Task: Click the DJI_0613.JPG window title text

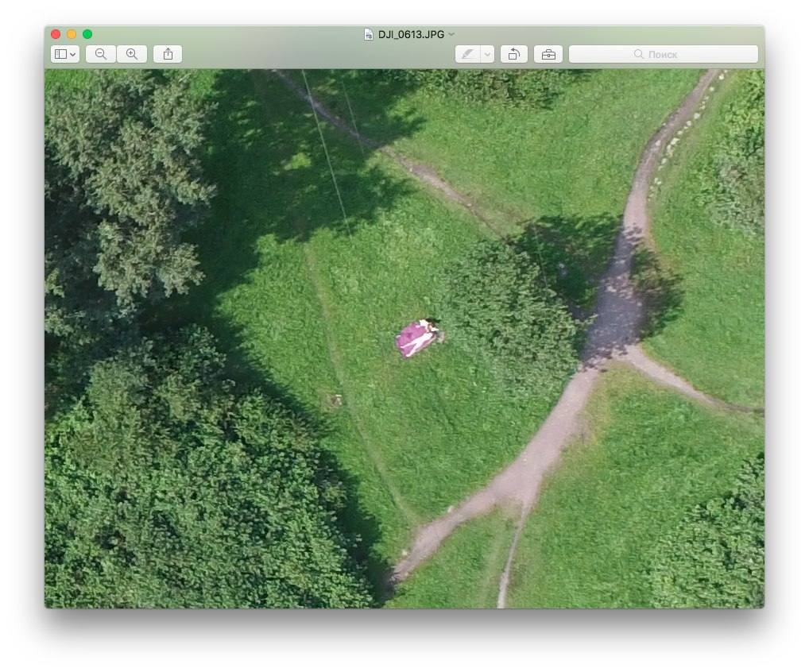Action: pyautogui.click(x=411, y=35)
